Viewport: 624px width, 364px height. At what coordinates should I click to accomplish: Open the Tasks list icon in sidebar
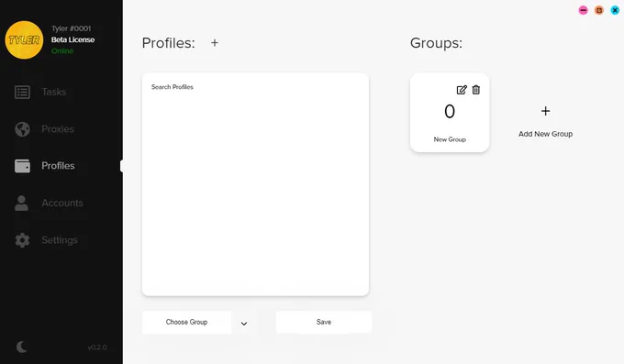point(22,92)
